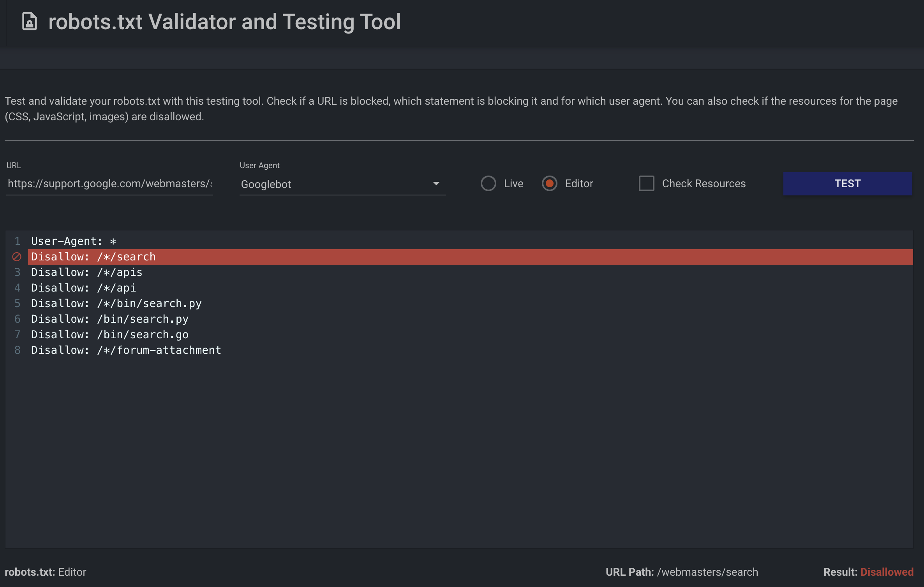Image resolution: width=924 pixels, height=587 pixels.
Task: Click the Check Resources label text
Action: [x=704, y=184]
